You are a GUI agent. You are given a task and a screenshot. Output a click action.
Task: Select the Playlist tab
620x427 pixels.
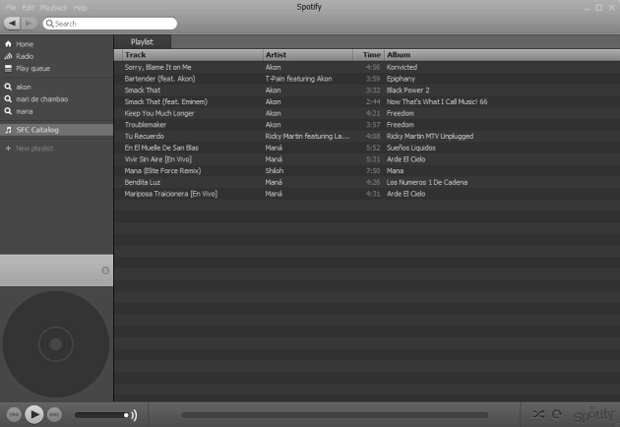(142, 42)
